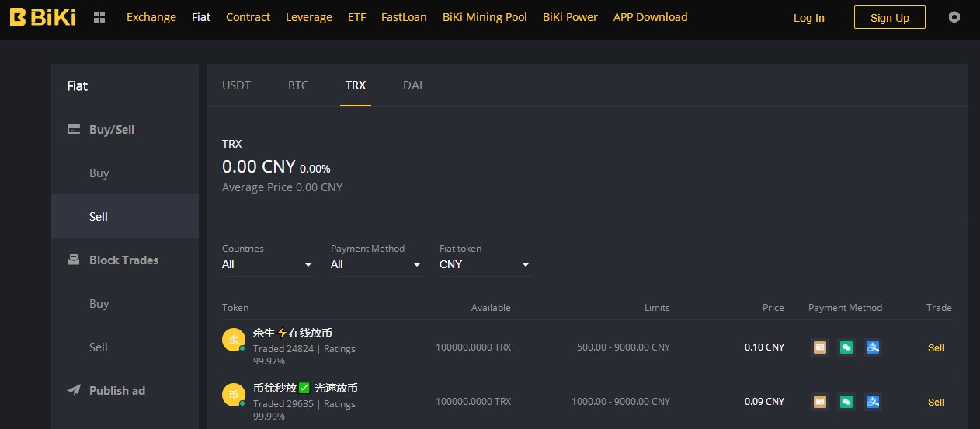
Task: Click limits 500.00 - 9000.00 CNY
Action: [624, 347]
